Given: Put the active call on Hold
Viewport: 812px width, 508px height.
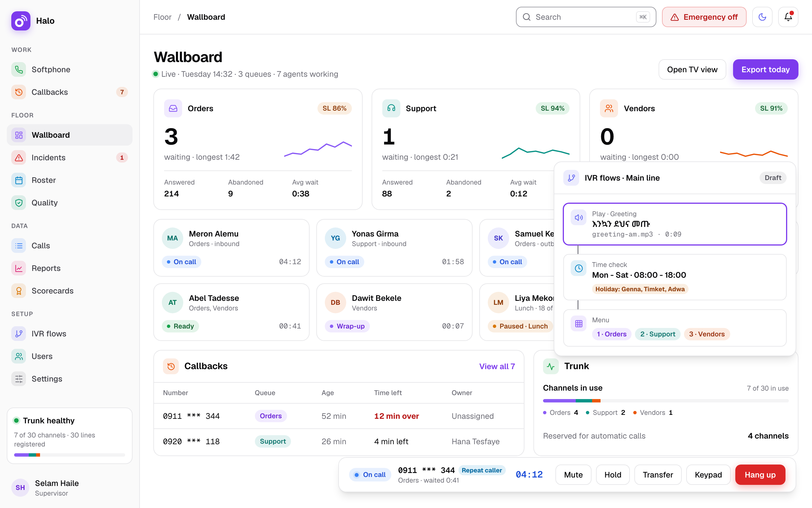Looking at the screenshot, I should pos(613,475).
